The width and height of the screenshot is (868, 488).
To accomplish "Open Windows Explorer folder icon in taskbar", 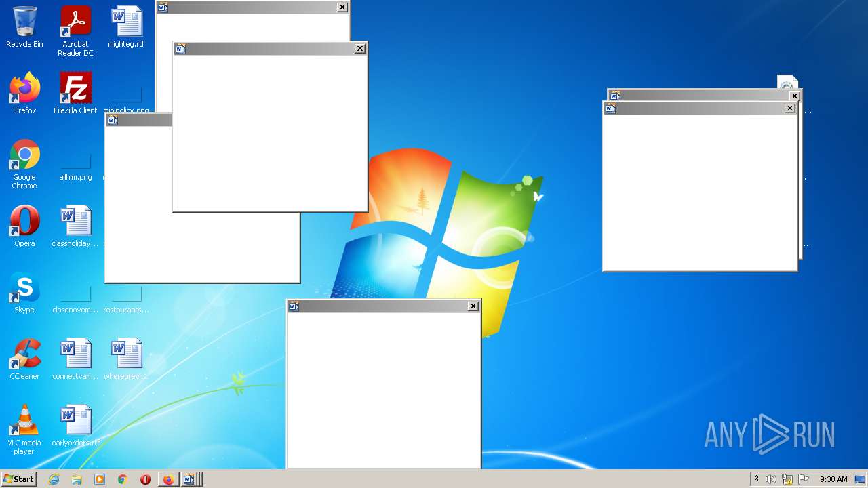I will coord(77,479).
